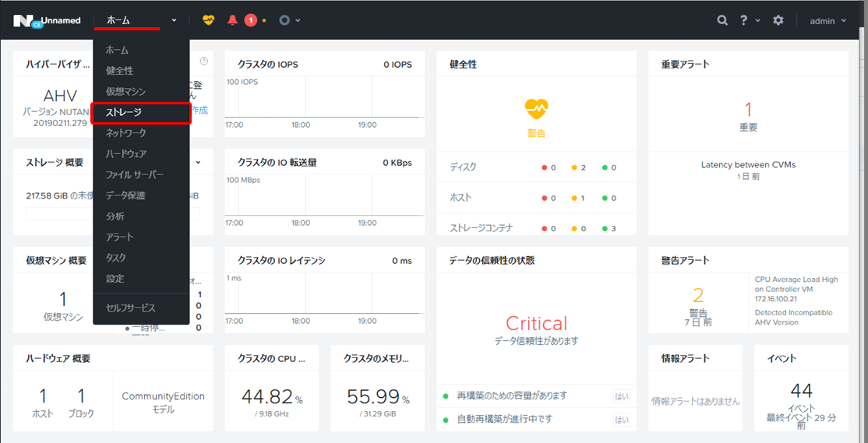Expand the ホーム navigation dropdown arrow
868x443 pixels.
[x=174, y=20]
